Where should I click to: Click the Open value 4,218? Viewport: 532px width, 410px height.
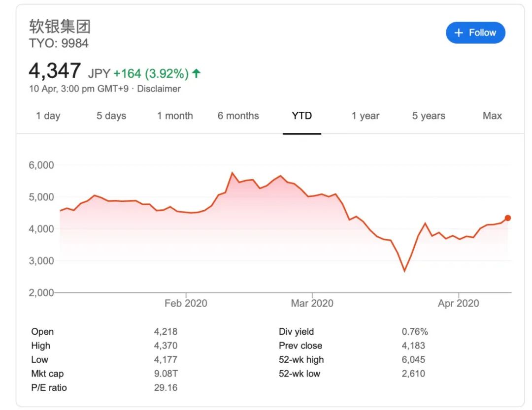pyautogui.click(x=166, y=332)
